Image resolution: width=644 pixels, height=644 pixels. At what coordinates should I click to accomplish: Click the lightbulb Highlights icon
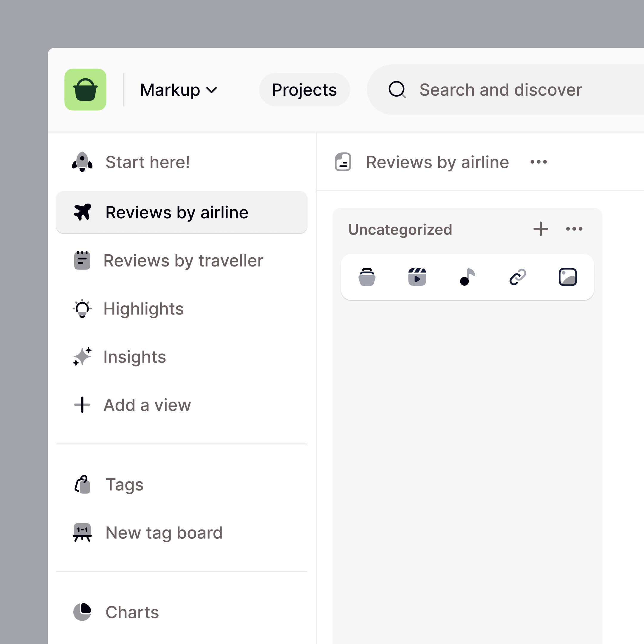tap(82, 309)
